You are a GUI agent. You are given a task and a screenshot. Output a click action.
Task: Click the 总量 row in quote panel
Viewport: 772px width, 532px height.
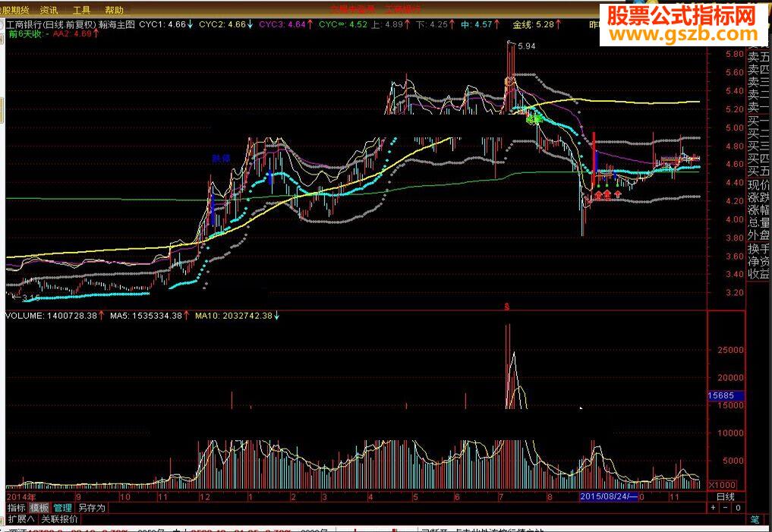758,223
